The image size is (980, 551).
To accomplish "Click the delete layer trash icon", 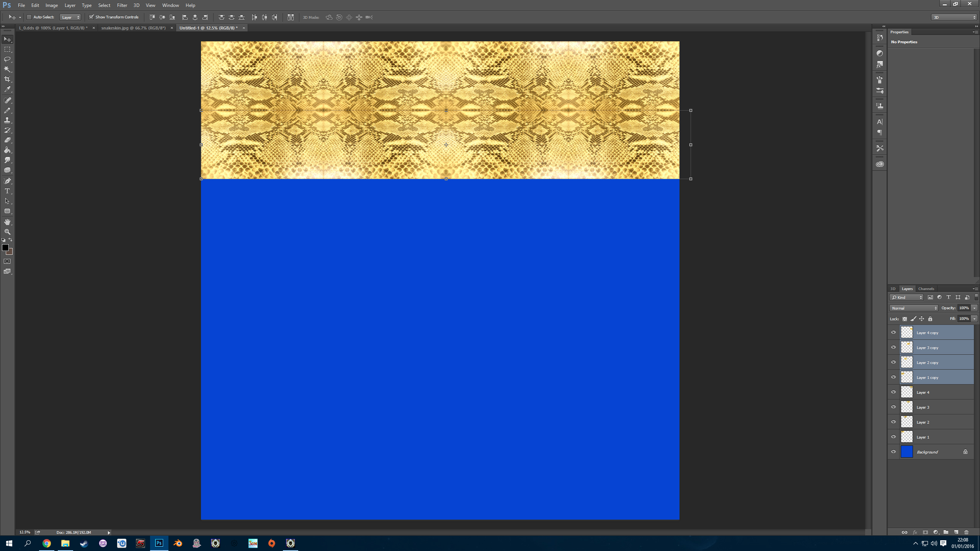I will click(966, 532).
